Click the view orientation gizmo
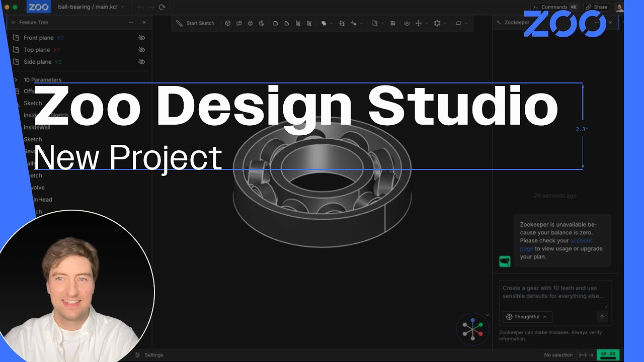This screenshot has width=644, height=362. [472, 329]
